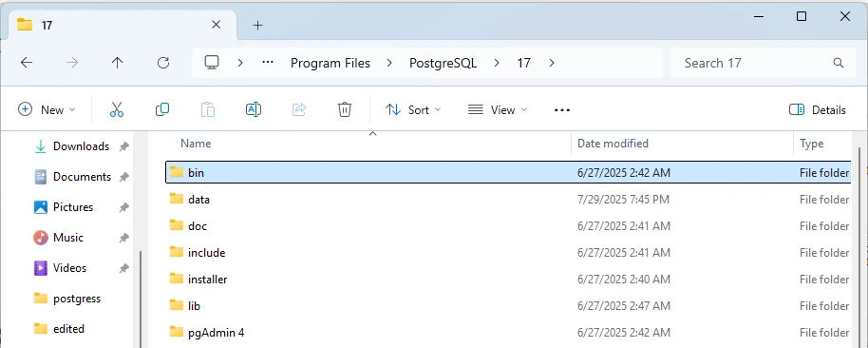Show hidden path segments ellipsis
Image resolution: width=868 pixels, height=348 pixels.
(x=268, y=63)
